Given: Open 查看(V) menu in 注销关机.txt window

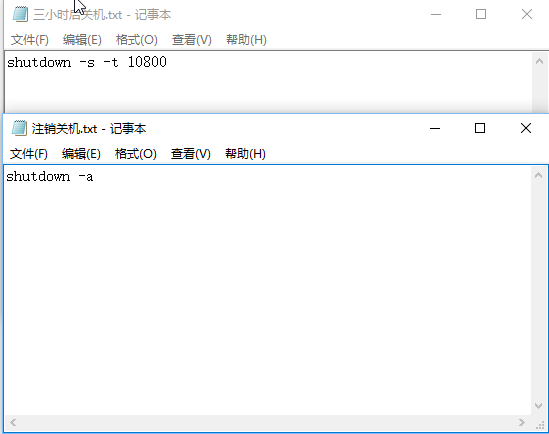Looking at the screenshot, I should click(x=191, y=154).
